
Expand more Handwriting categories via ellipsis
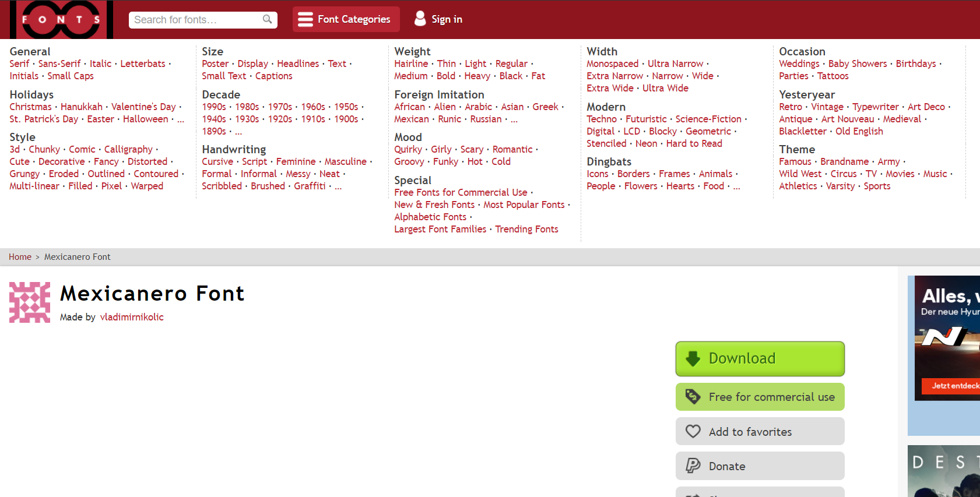click(x=338, y=186)
